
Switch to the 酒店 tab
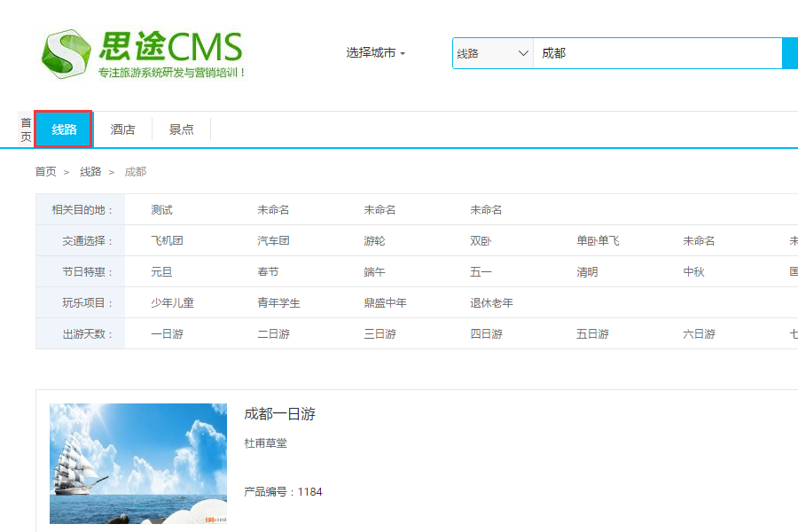click(122, 129)
